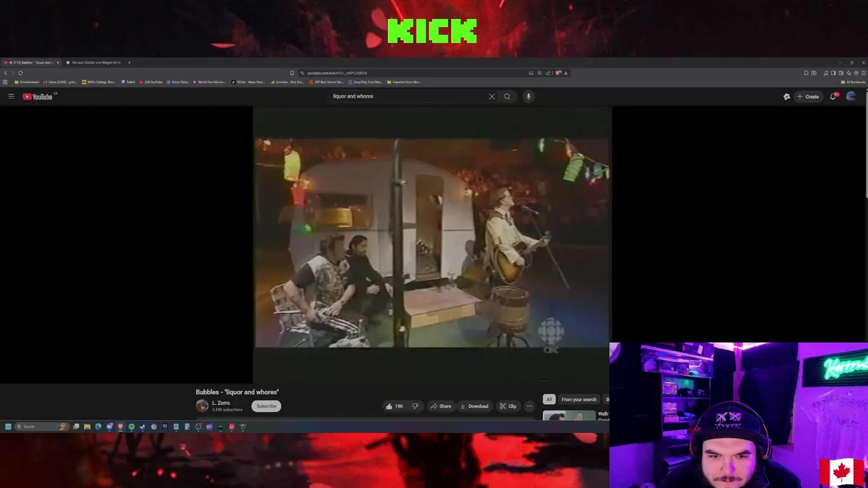
Task: Click the bookmark page icon in address bar
Action: 292,73
